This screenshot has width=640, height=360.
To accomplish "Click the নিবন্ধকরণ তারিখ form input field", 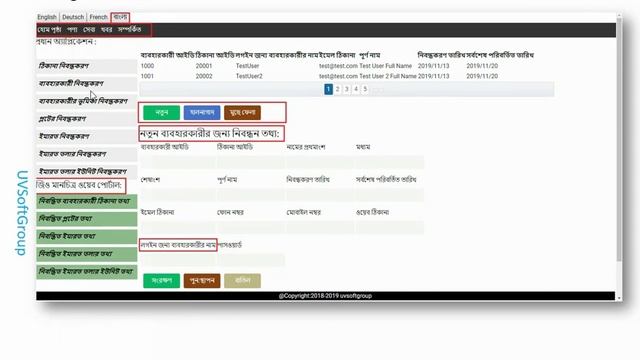I will (320, 195).
